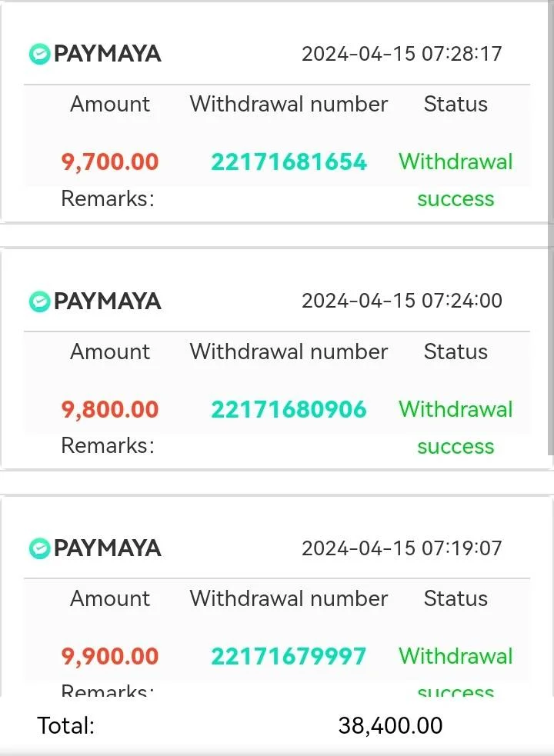Click the Amount column header in first card
This screenshot has height=756, width=554.
[x=110, y=104]
